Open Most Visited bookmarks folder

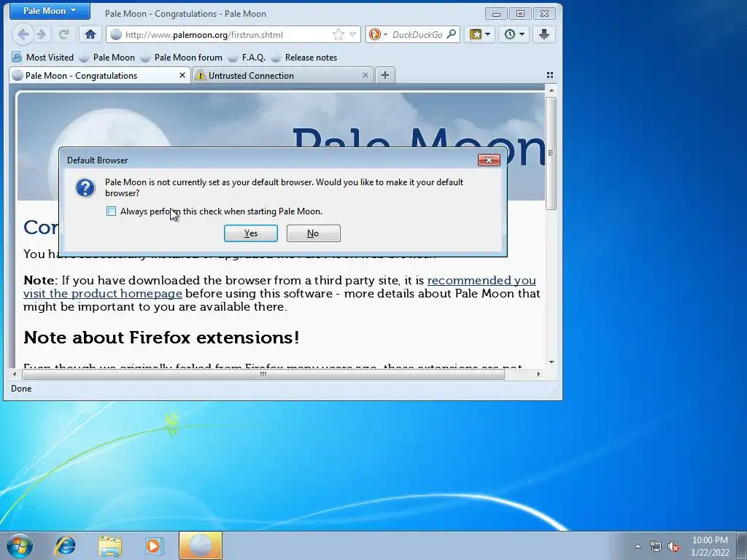43,57
